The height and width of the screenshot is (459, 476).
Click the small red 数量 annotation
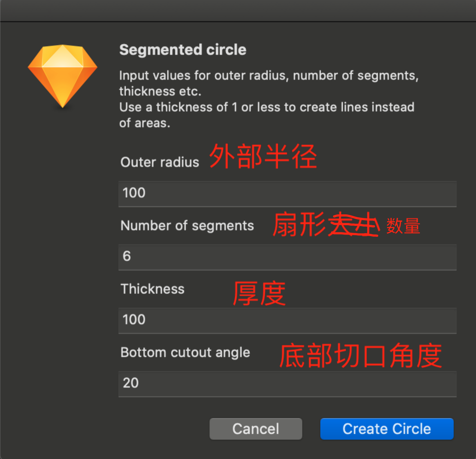[x=403, y=226]
